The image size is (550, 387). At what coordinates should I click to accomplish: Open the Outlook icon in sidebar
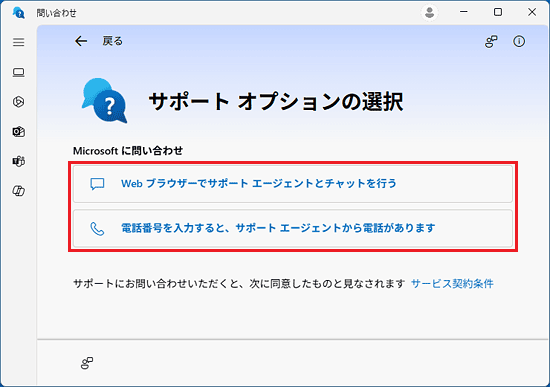(19, 132)
